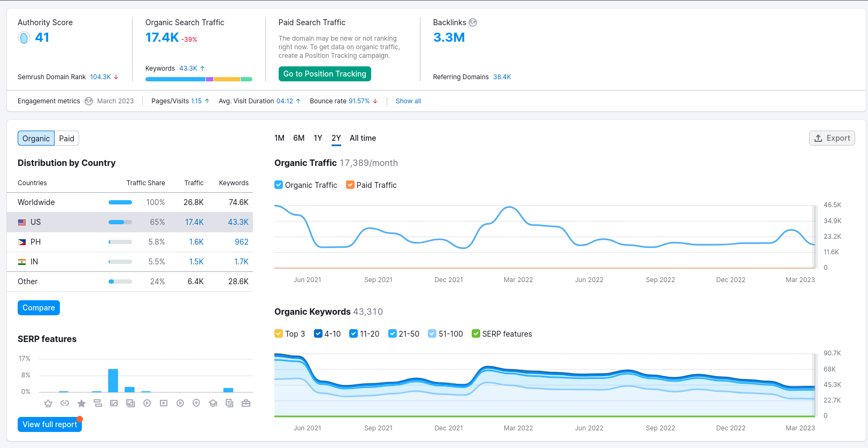
Task: Click the crown SERP feature icon
Action: pos(48,403)
